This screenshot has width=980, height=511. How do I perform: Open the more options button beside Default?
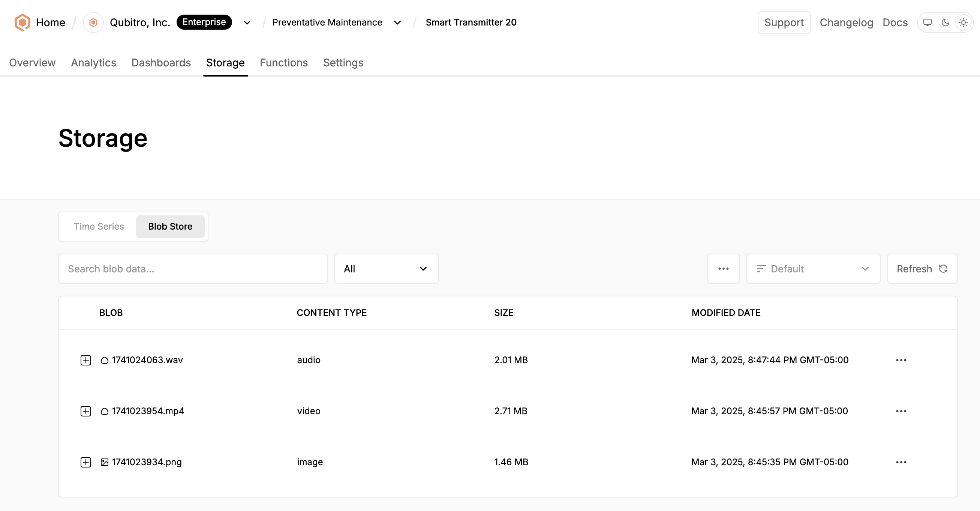(x=723, y=269)
